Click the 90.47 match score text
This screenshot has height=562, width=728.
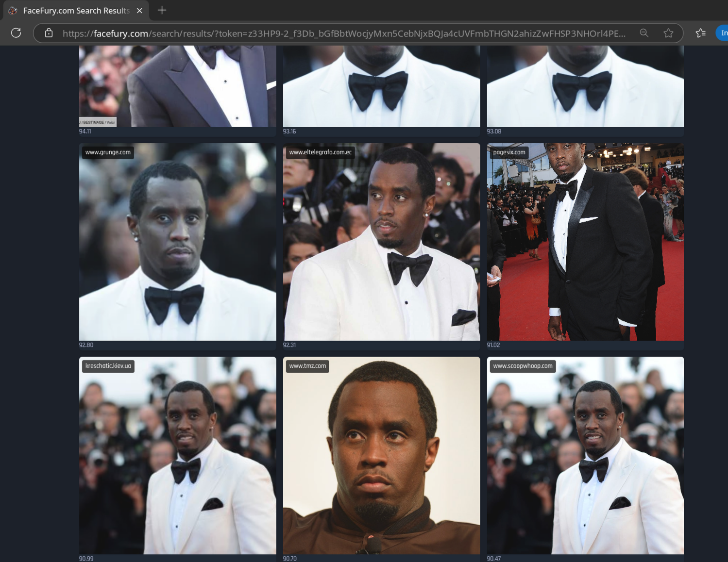494,559
